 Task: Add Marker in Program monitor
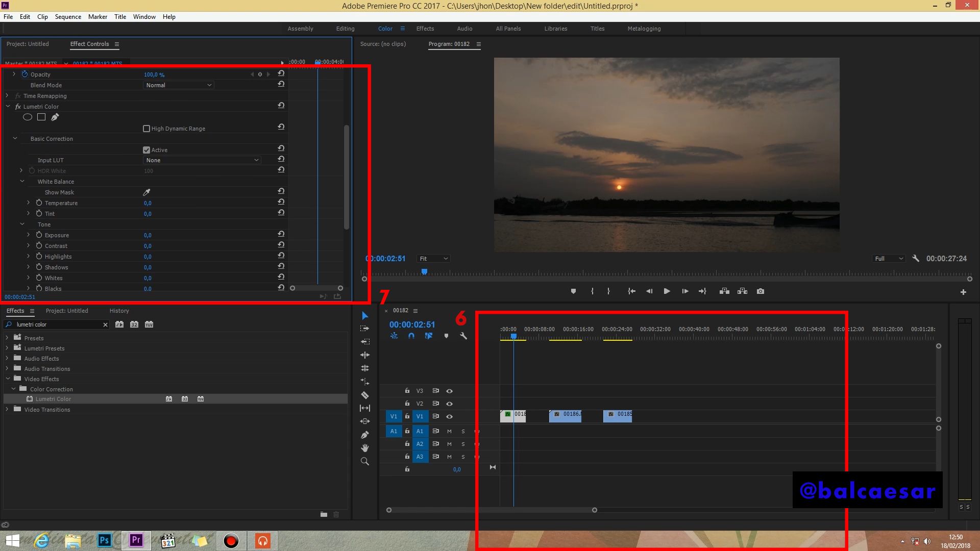[x=573, y=291]
